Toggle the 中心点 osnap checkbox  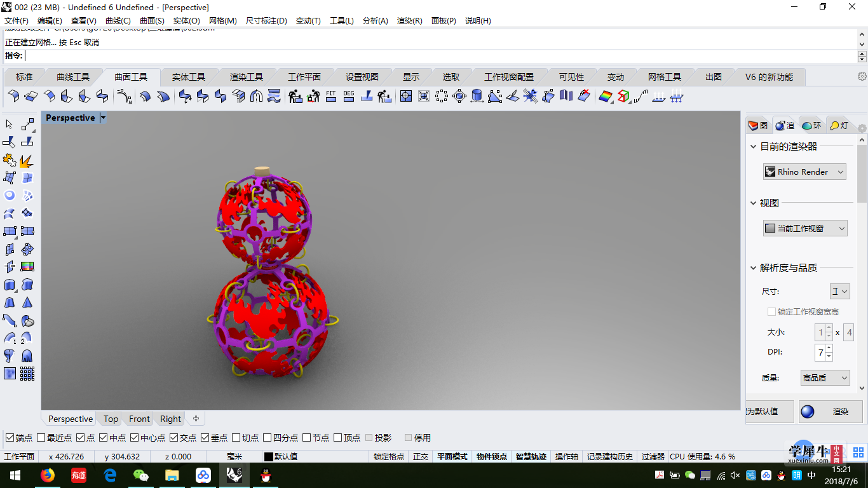pos(134,438)
